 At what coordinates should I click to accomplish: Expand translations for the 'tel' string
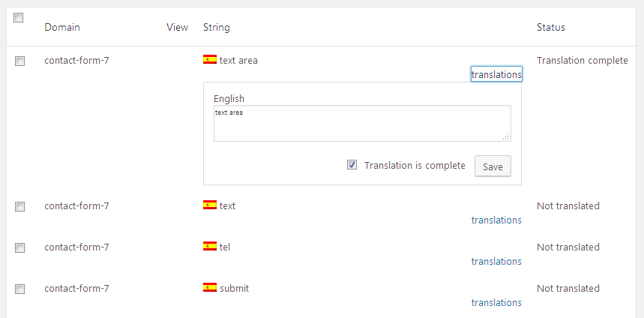point(496,261)
